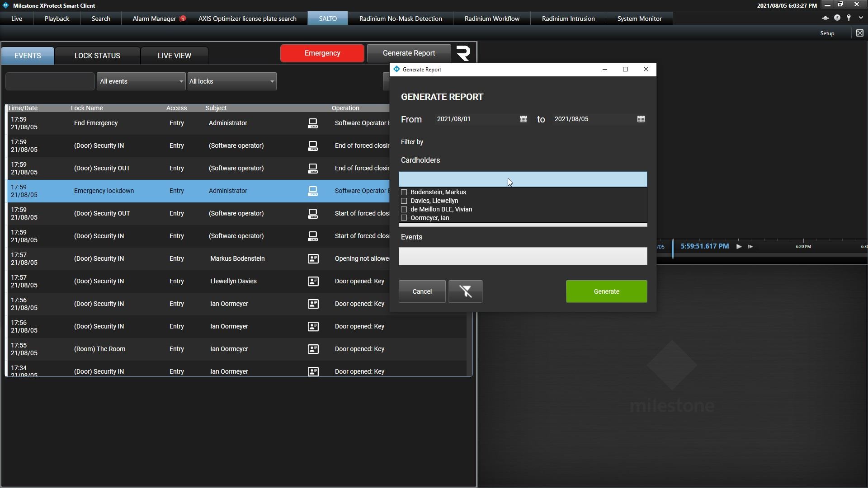Cancel the Generate Report dialog

coord(422,291)
